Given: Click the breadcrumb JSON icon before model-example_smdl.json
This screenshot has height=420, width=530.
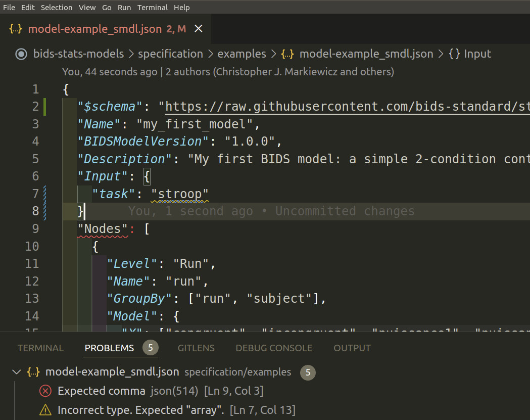Looking at the screenshot, I should click(286, 54).
